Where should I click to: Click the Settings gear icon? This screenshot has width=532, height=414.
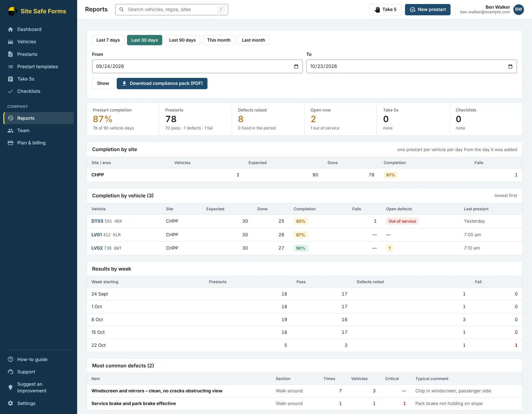(x=11, y=403)
